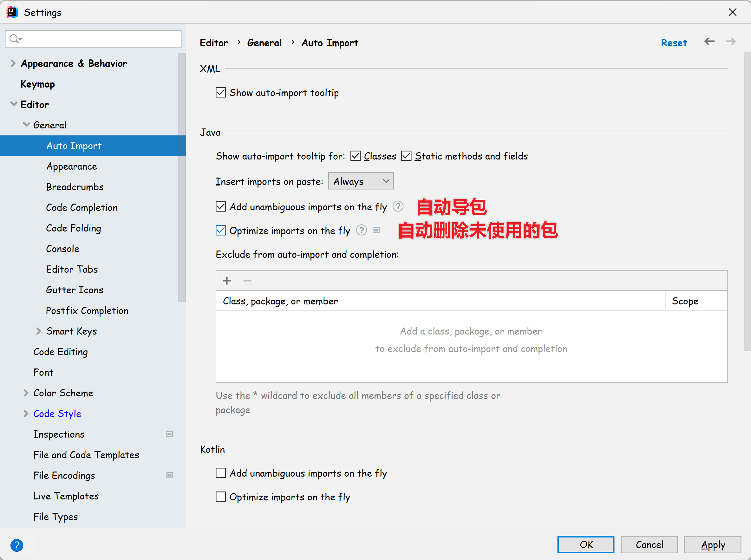
Task: Click project-level icon next to Inspections
Action: [x=169, y=434]
